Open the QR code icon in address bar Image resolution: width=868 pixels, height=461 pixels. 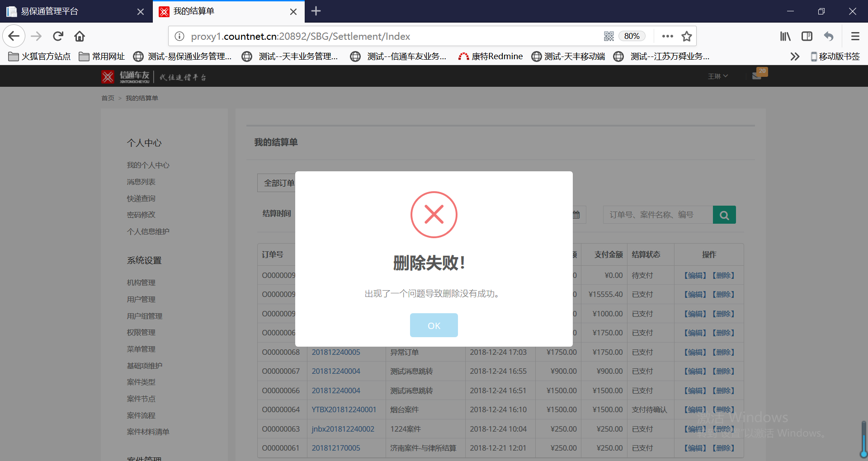pyautogui.click(x=609, y=36)
